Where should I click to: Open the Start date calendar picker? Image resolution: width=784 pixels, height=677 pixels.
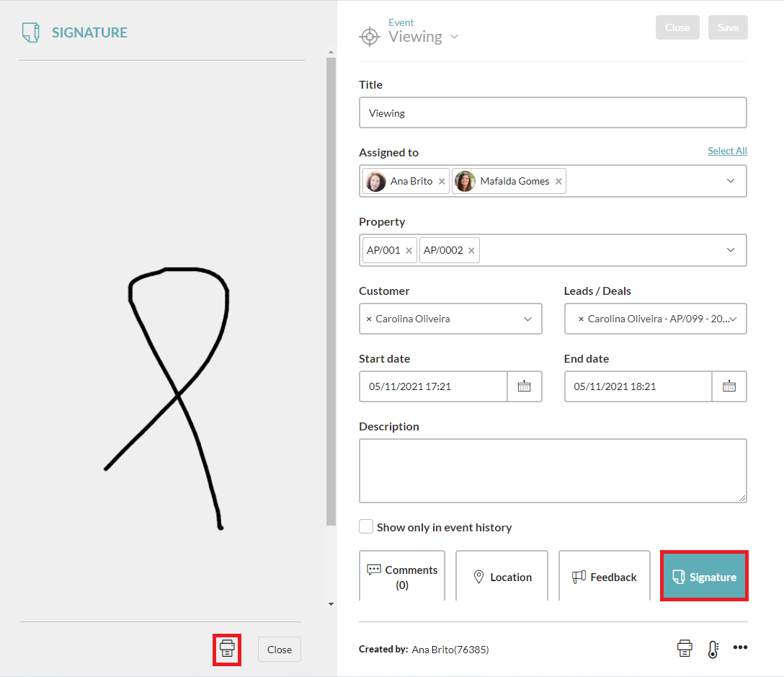coord(524,386)
